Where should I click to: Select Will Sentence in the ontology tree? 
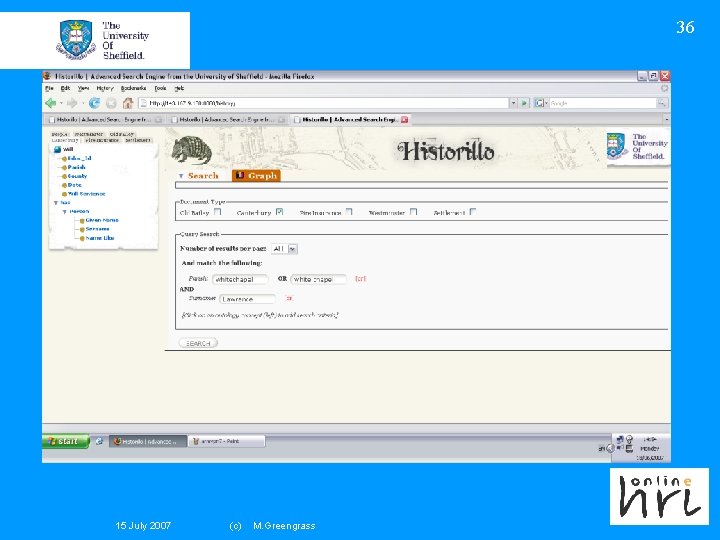click(x=86, y=194)
